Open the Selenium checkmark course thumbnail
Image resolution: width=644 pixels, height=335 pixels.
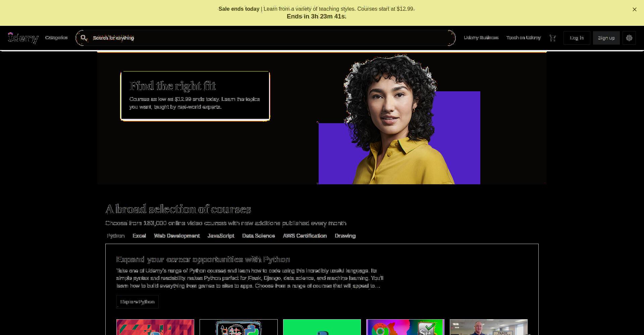pyautogui.click(x=405, y=327)
